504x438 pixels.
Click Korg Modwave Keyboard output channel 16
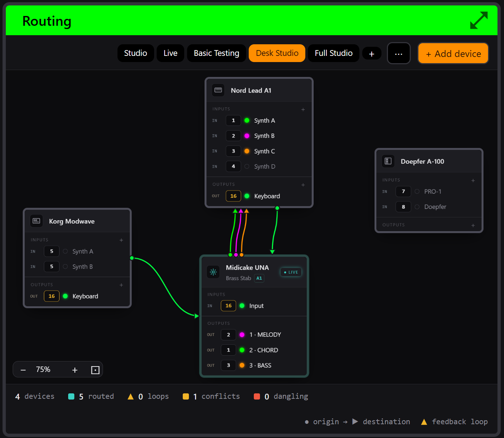(51, 296)
